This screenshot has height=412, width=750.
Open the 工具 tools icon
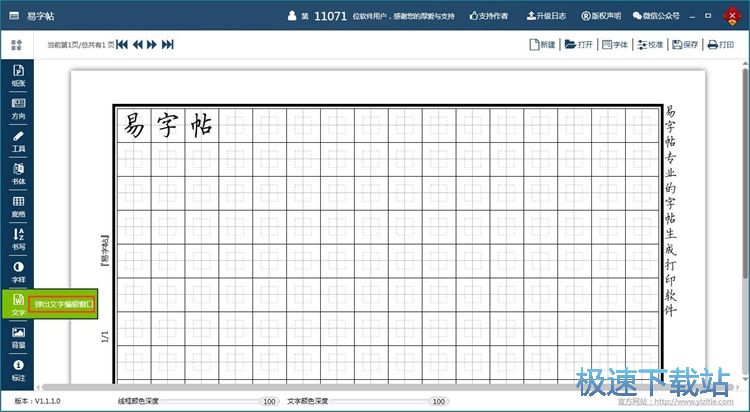click(x=18, y=140)
